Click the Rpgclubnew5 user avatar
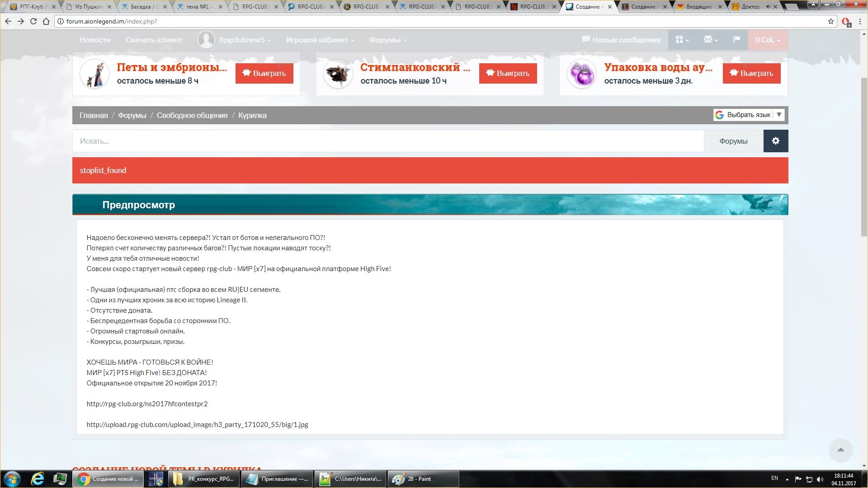 pyautogui.click(x=206, y=40)
